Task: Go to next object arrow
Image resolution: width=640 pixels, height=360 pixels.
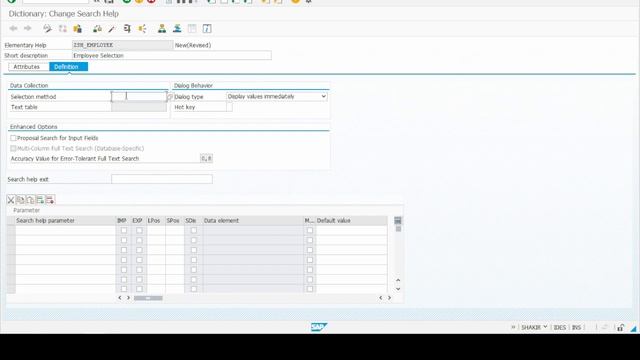Action: click(28, 29)
